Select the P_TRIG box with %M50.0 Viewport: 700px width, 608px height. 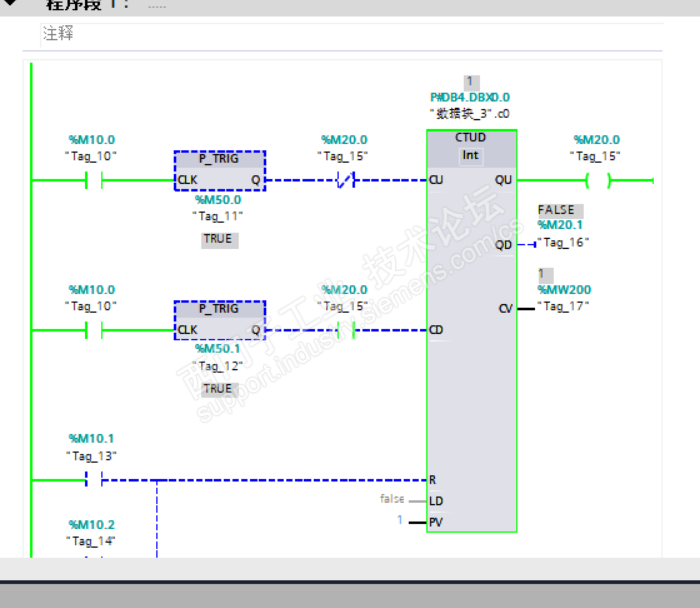tap(220, 171)
